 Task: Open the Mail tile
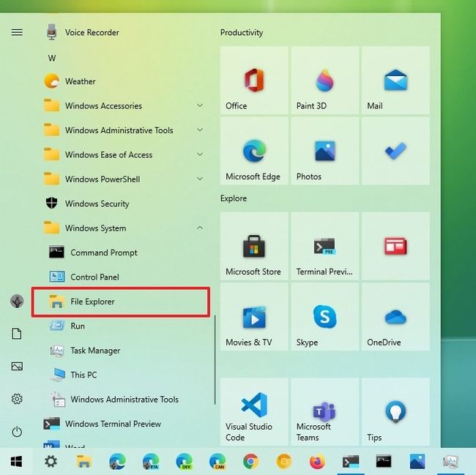click(x=395, y=80)
